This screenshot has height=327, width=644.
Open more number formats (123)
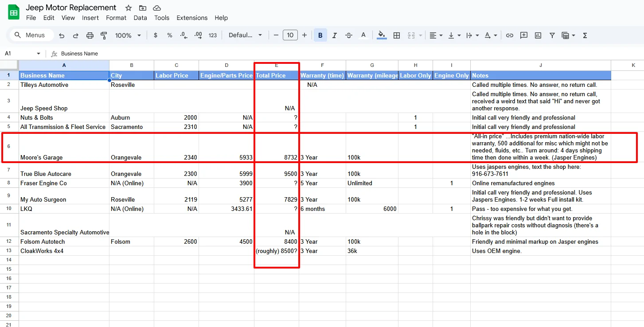(213, 35)
